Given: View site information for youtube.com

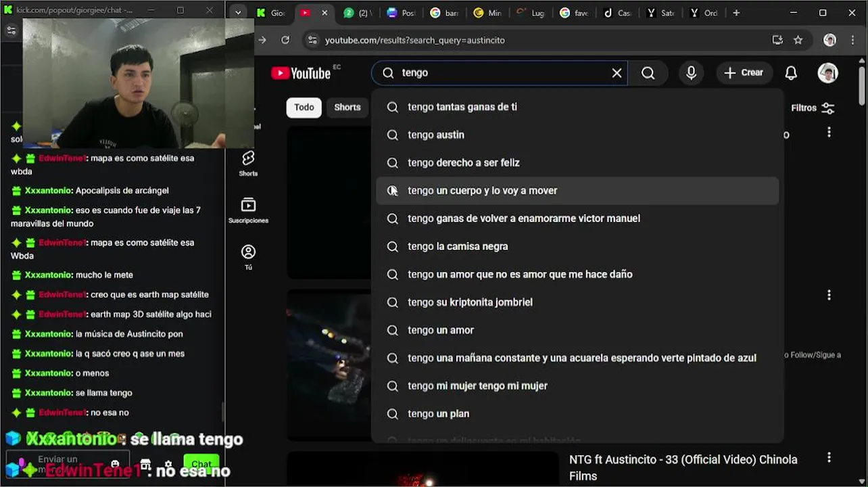Looking at the screenshot, I should click(x=312, y=40).
